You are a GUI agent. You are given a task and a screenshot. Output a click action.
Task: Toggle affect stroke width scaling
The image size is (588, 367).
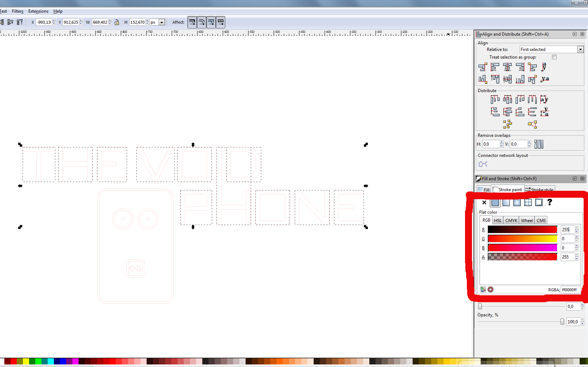click(192, 22)
